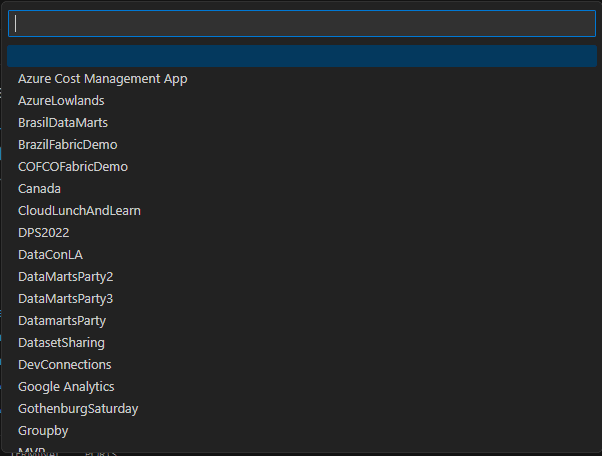Pick DPS2022 from the list
This screenshot has height=456, width=602.
click(302, 232)
